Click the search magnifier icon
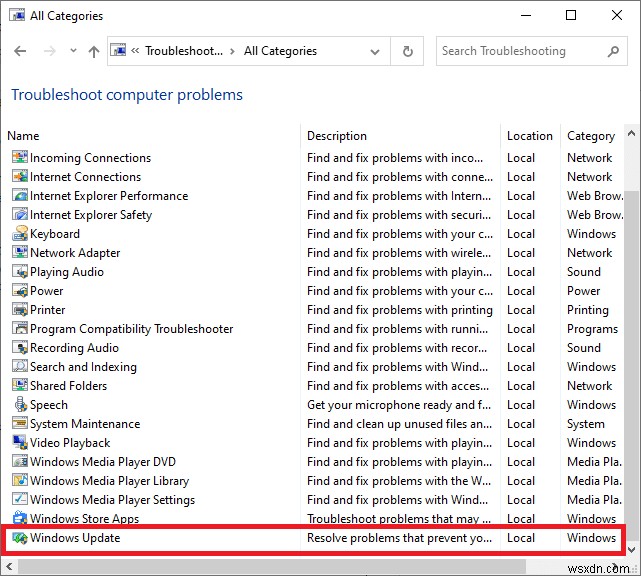This screenshot has height=579, width=641. point(613,51)
